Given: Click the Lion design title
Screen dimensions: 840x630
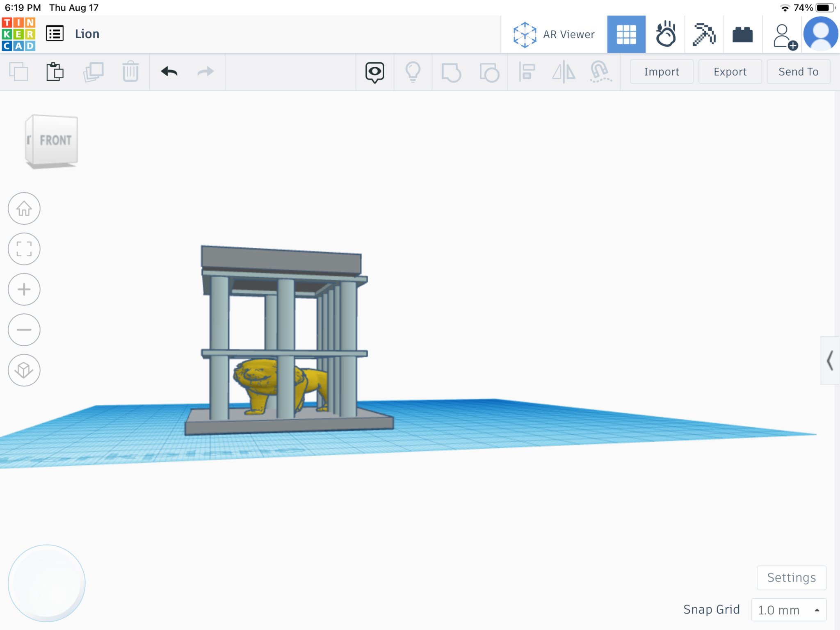Looking at the screenshot, I should coord(87,33).
